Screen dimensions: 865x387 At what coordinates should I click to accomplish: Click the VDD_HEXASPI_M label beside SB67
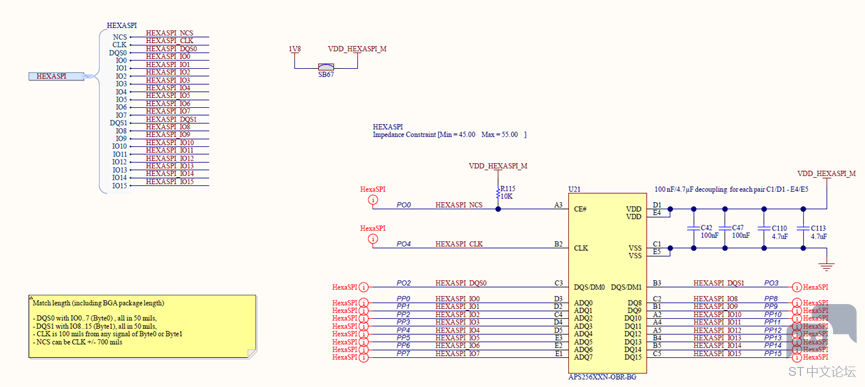click(357, 49)
